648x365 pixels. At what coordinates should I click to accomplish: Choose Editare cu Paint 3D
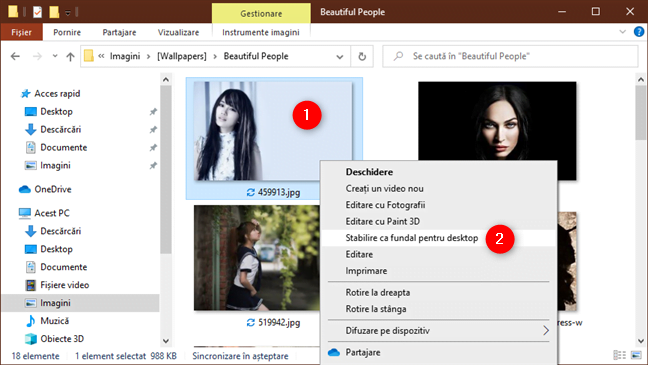pyautogui.click(x=439, y=222)
